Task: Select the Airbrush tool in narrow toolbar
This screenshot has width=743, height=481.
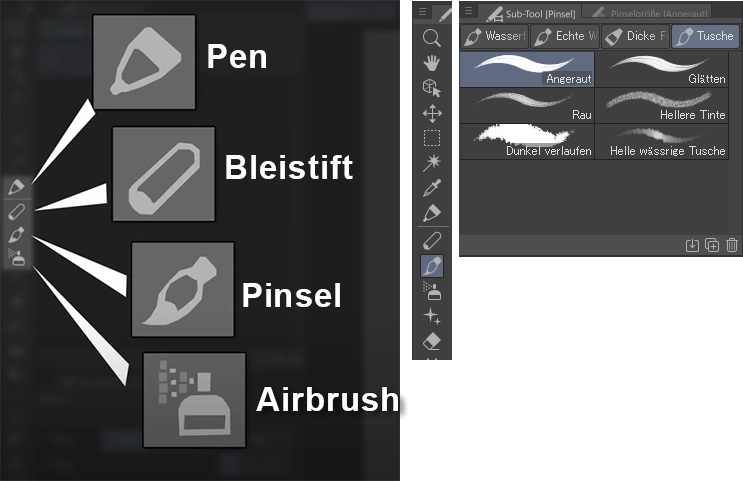Action: [432, 290]
